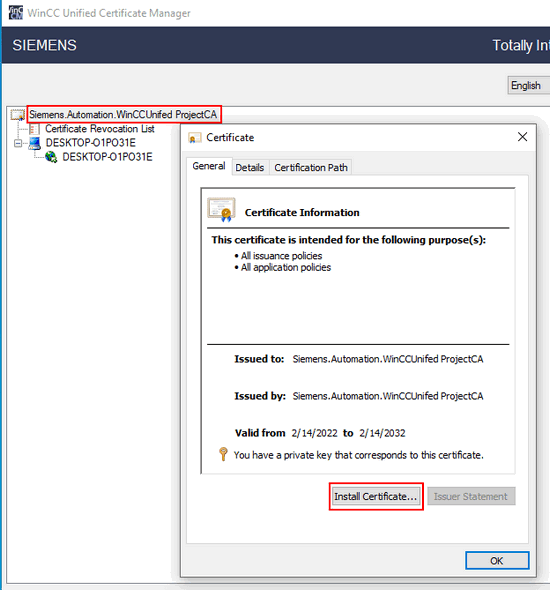550x590 pixels.
Task: Click the Certificate Revocation List icon
Action: (34, 129)
